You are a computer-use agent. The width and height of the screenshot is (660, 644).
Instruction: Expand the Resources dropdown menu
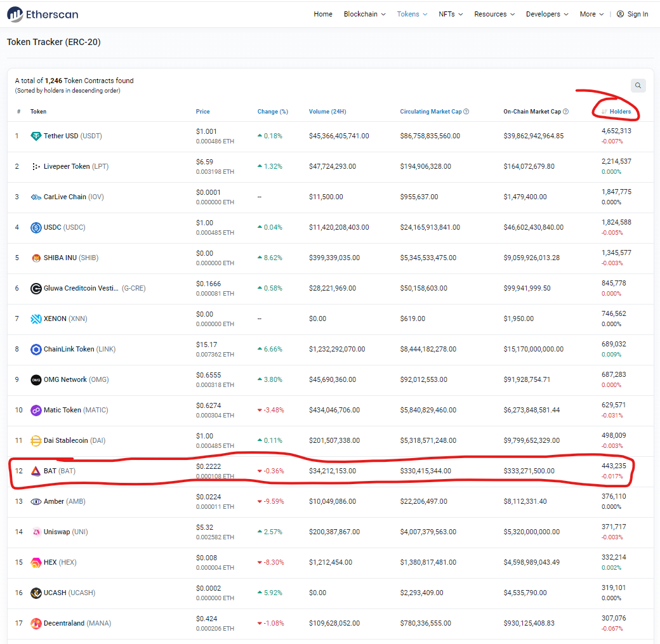pyautogui.click(x=494, y=14)
